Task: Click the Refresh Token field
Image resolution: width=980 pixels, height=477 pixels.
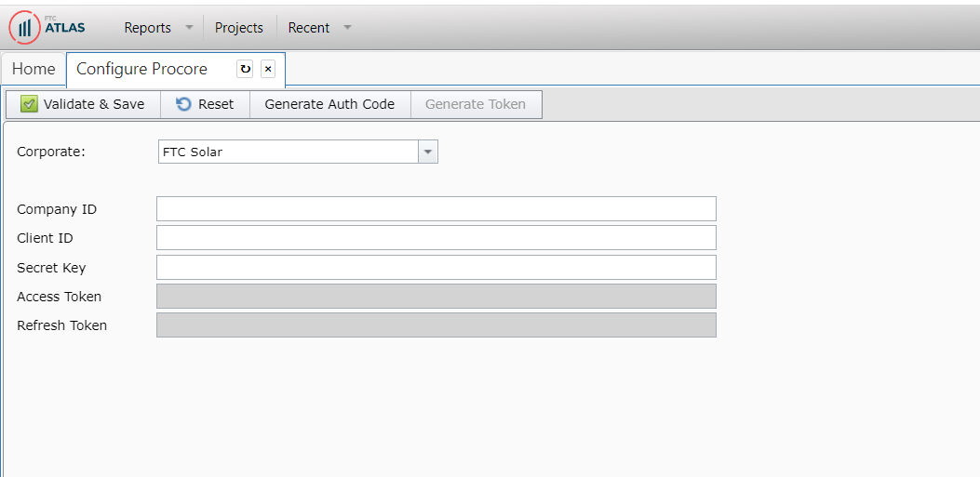Action: pos(436,325)
